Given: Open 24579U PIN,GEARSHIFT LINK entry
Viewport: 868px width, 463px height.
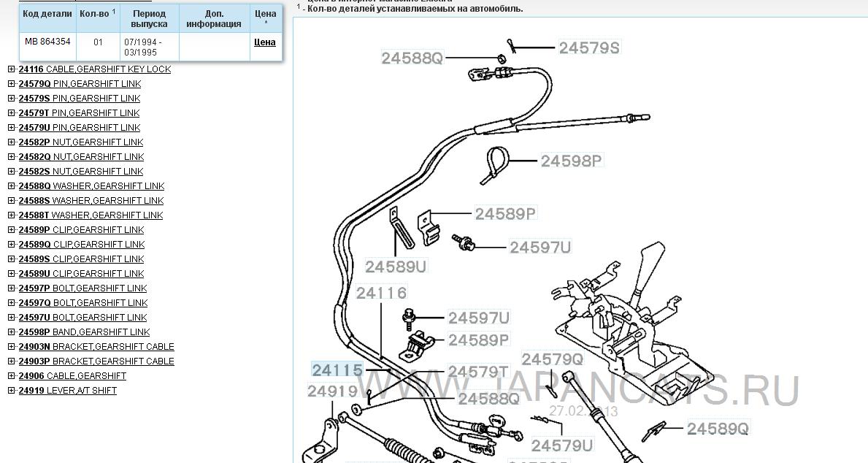Looking at the screenshot, I should pos(80,127).
